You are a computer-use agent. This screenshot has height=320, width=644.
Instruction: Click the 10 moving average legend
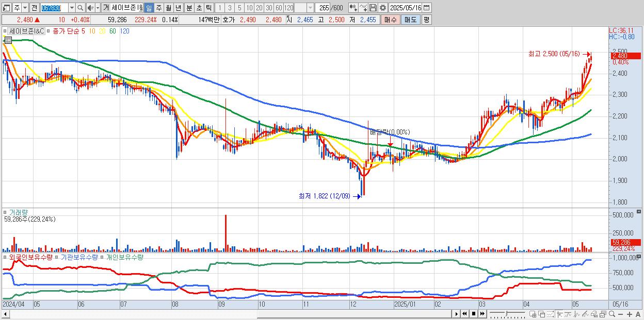tap(91, 31)
